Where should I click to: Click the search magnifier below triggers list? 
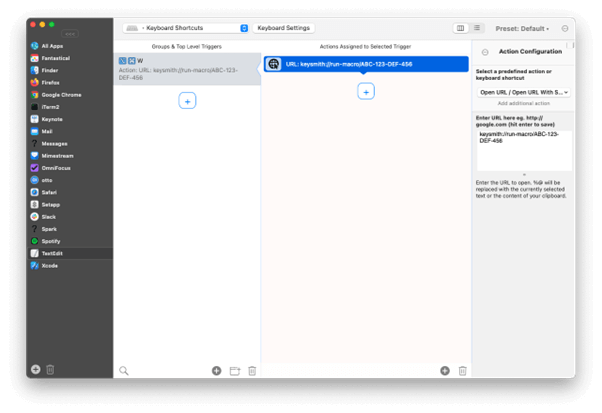point(124,371)
